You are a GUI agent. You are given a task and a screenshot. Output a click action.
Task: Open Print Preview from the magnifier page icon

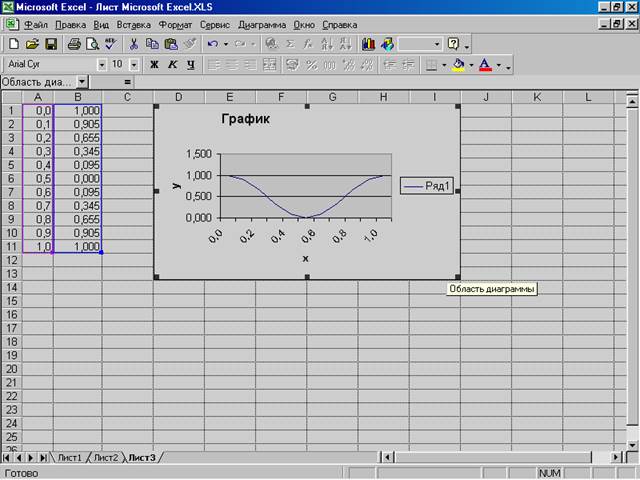pos(92,44)
